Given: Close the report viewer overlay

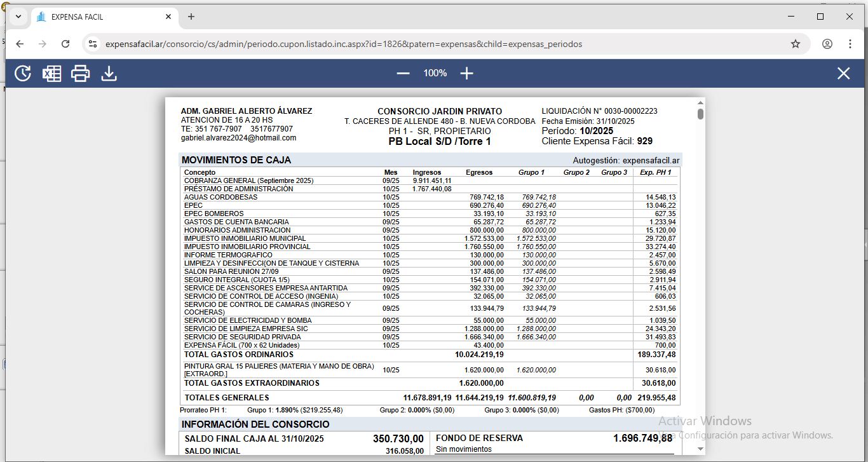Looking at the screenshot, I should pyautogui.click(x=843, y=74).
